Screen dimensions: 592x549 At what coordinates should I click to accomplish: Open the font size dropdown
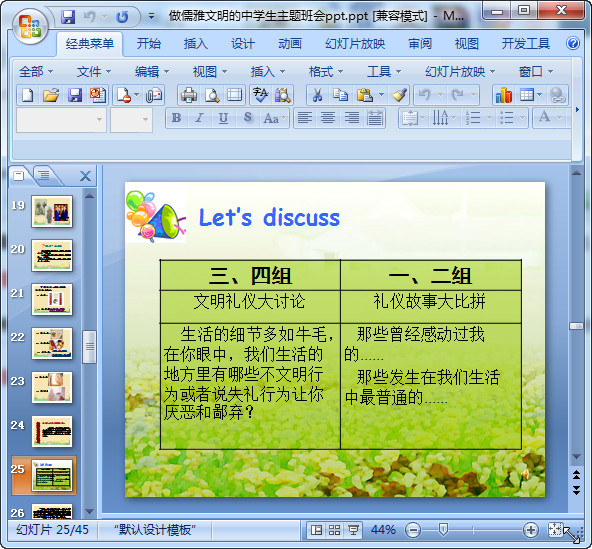coord(145,120)
